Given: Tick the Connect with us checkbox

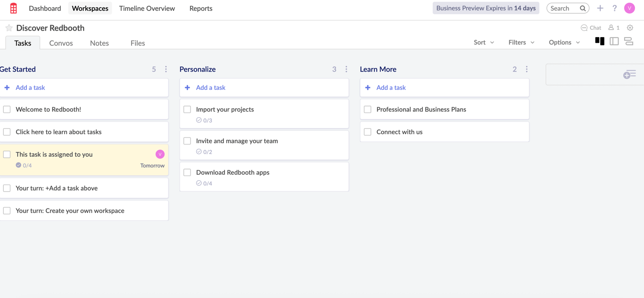Looking at the screenshot, I should pos(368,132).
